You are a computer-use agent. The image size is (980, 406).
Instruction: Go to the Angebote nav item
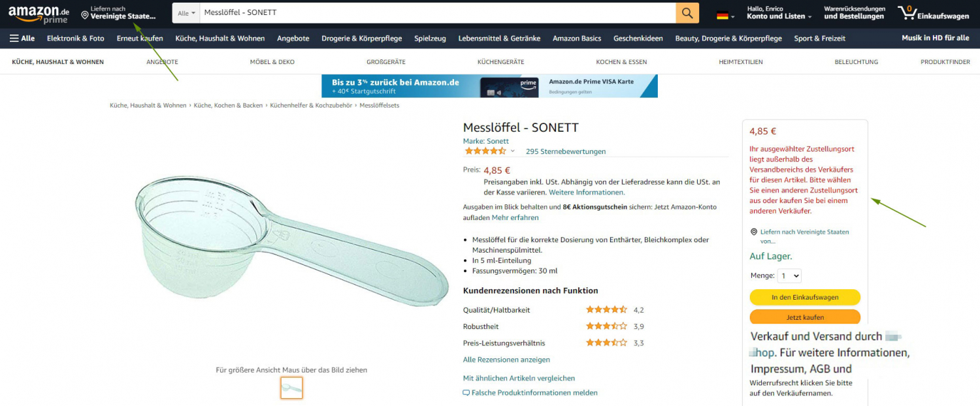293,39
